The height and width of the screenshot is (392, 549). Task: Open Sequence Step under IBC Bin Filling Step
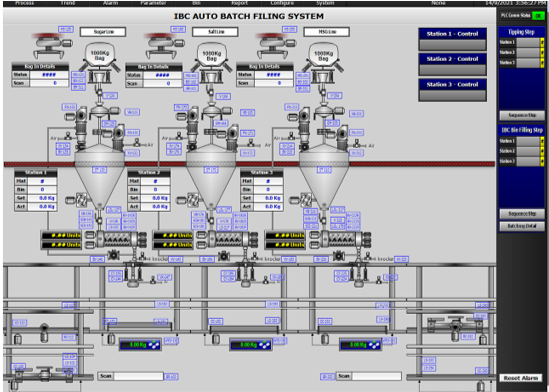522,214
